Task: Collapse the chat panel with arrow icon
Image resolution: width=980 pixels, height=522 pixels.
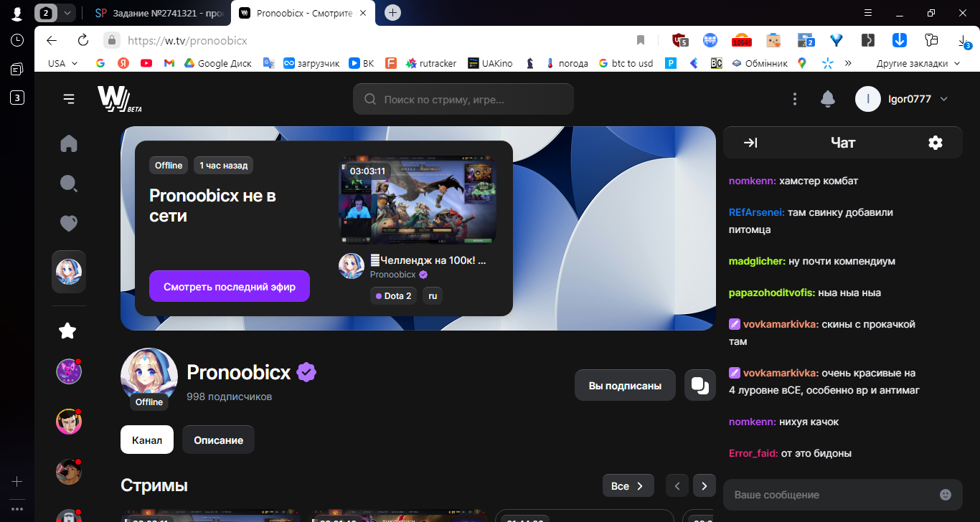Action: [x=750, y=143]
